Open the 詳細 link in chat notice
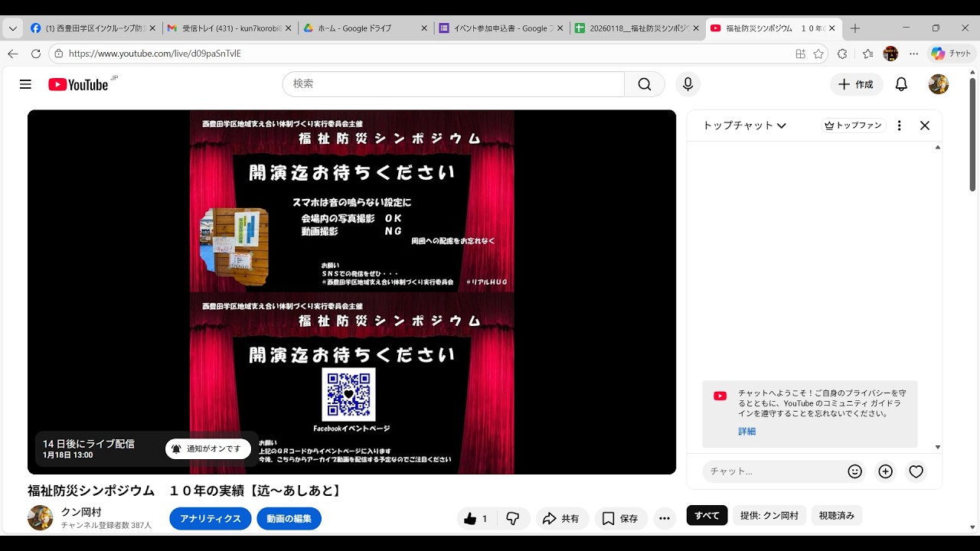The width and height of the screenshot is (980, 551). coord(746,432)
